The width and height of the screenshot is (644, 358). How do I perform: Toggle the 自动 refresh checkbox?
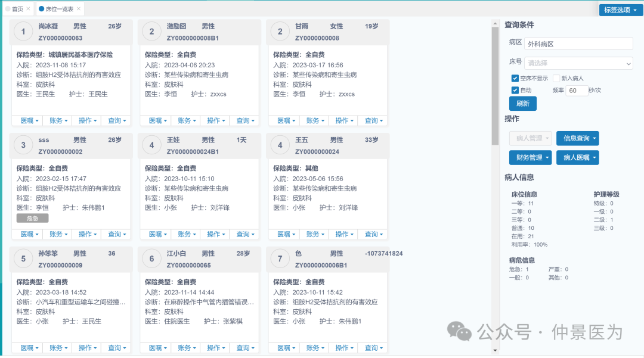pyautogui.click(x=515, y=90)
